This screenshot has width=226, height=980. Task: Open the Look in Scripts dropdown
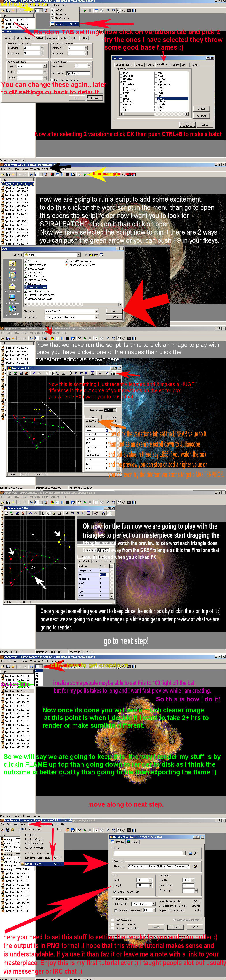click(x=79, y=255)
